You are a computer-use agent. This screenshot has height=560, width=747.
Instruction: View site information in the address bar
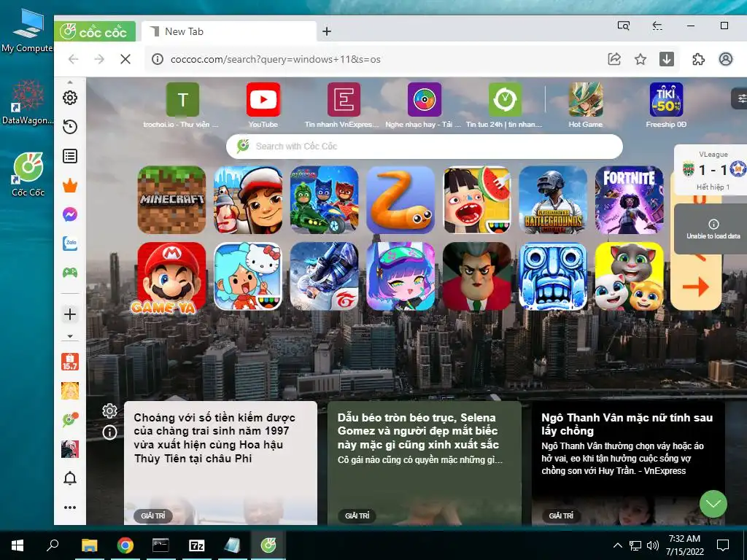(x=158, y=59)
